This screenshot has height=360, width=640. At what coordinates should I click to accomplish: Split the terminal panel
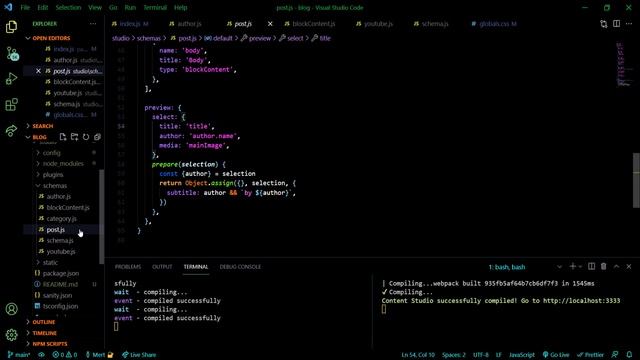(x=591, y=267)
